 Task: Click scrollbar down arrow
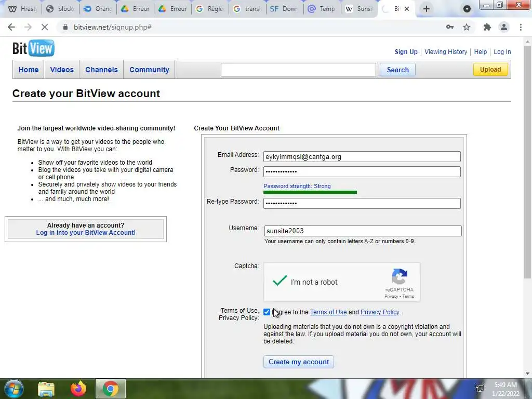coord(528,374)
